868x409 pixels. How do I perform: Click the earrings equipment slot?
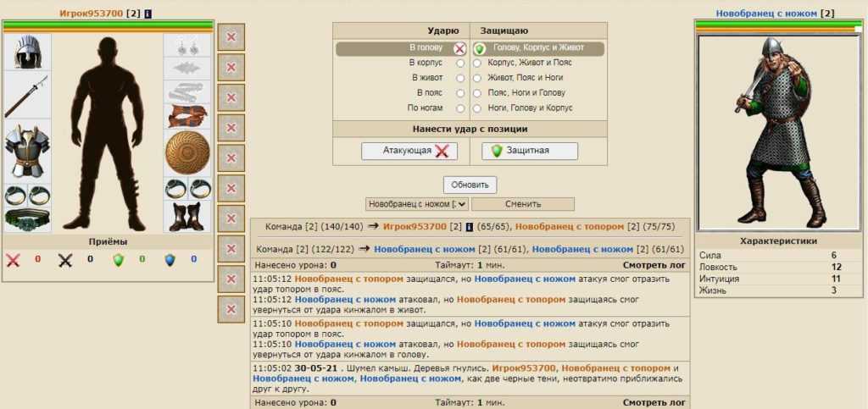coord(186,47)
